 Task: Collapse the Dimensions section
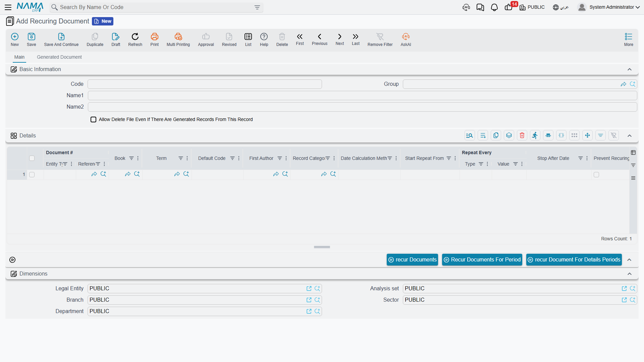630,274
